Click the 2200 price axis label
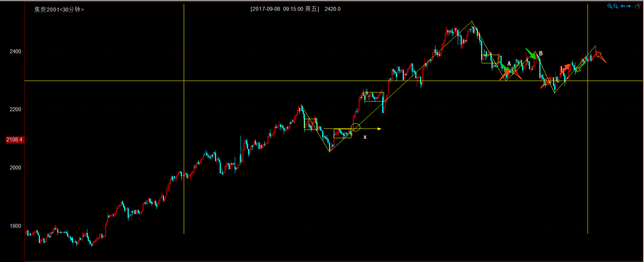Screen dimensions: 644x262 [x=15, y=109]
